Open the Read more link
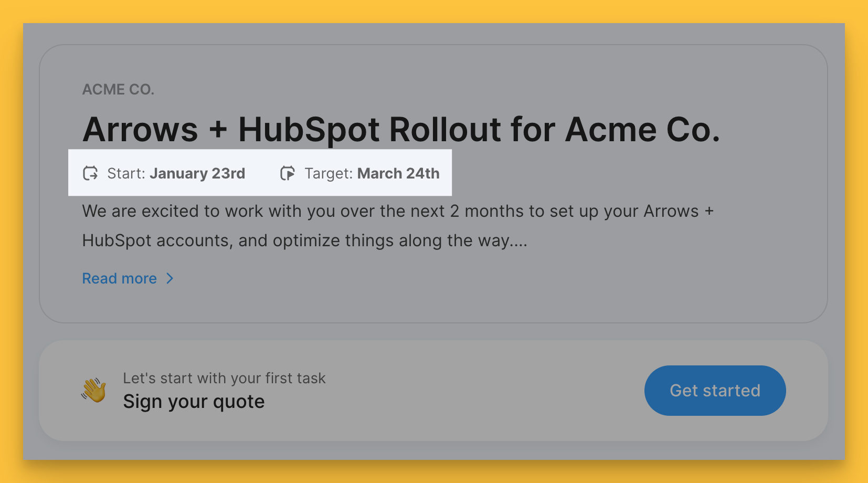The image size is (868, 483). pyautogui.click(x=120, y=278)
